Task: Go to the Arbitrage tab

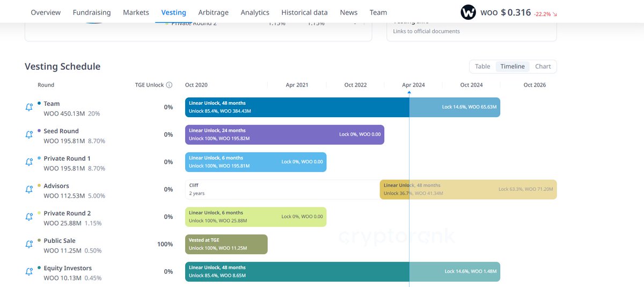Action: point(214,12)
